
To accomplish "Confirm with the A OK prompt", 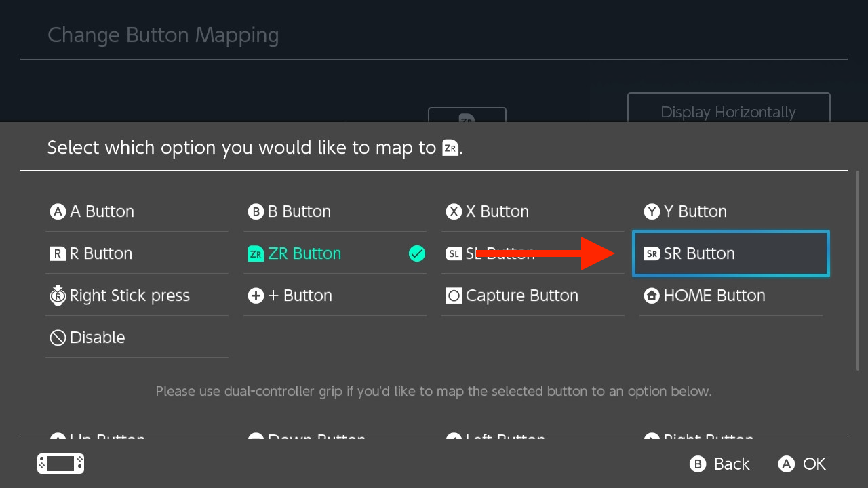I will click(x=802, y=464).
